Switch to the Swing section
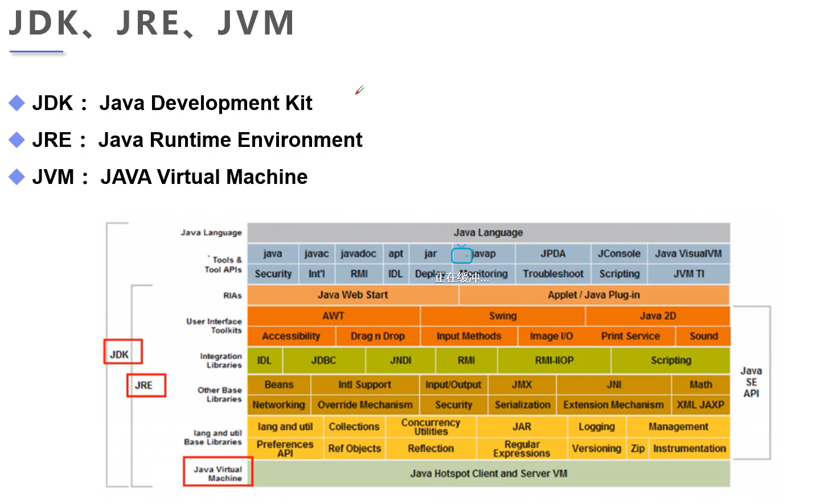 502,315
